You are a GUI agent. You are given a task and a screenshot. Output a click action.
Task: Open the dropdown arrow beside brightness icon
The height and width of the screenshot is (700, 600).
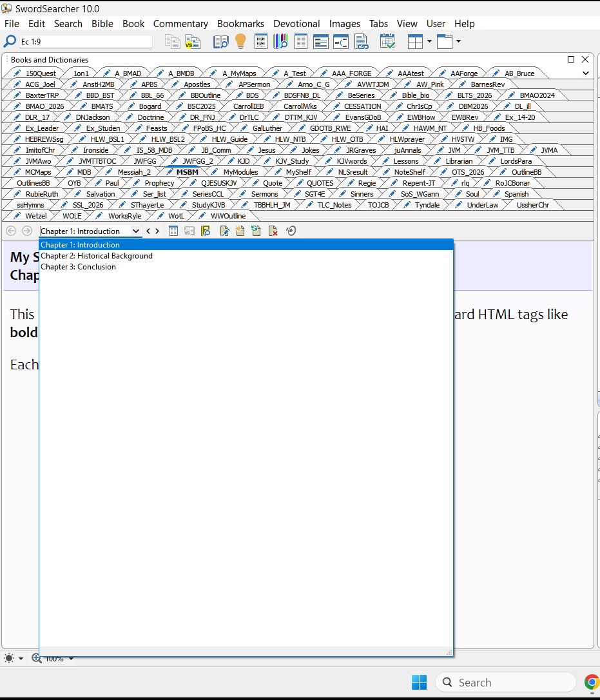pyautogui.click(x=21, y=659)
